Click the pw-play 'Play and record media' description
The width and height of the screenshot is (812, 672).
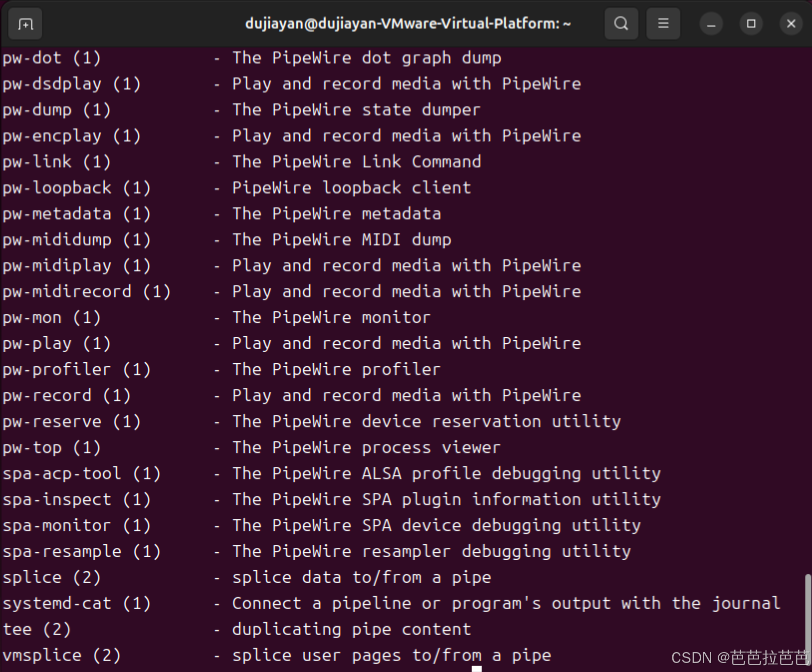pyautogui.click(x=407, y=344)
